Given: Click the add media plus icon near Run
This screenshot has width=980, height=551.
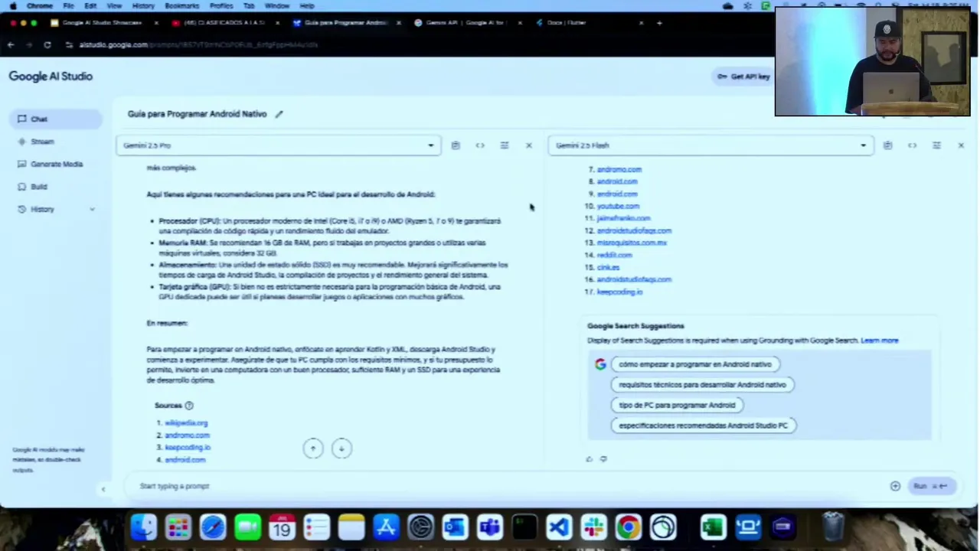Looking at the screenshot, I should click(x=895, y=486).
